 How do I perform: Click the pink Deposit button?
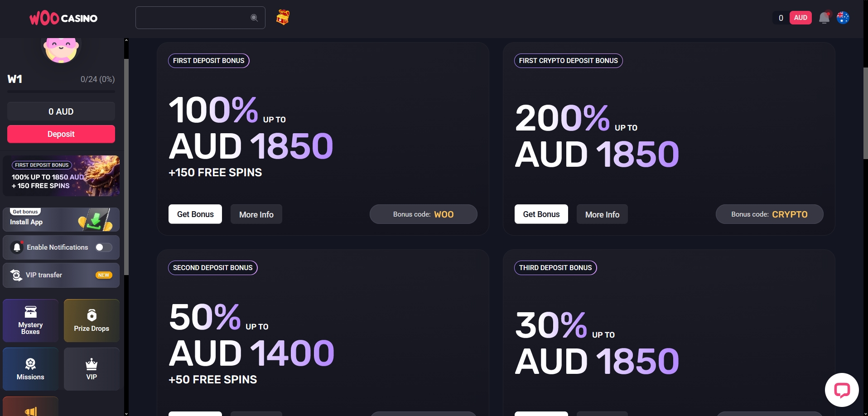point(61,134)
